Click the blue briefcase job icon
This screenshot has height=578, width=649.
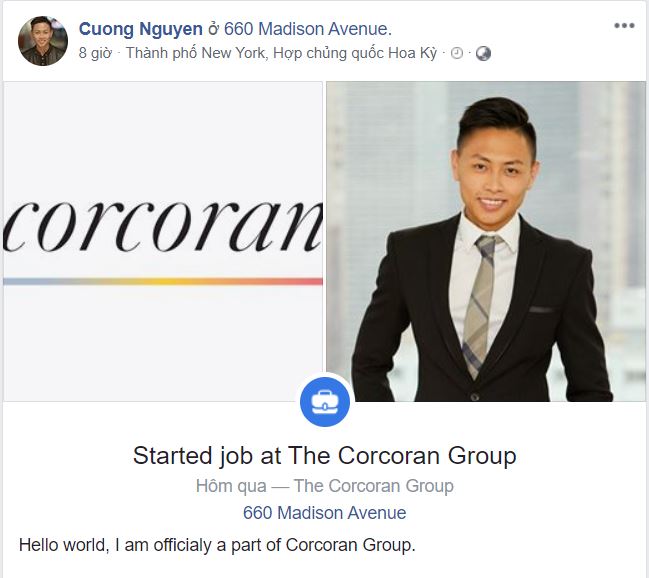[325, 402]
